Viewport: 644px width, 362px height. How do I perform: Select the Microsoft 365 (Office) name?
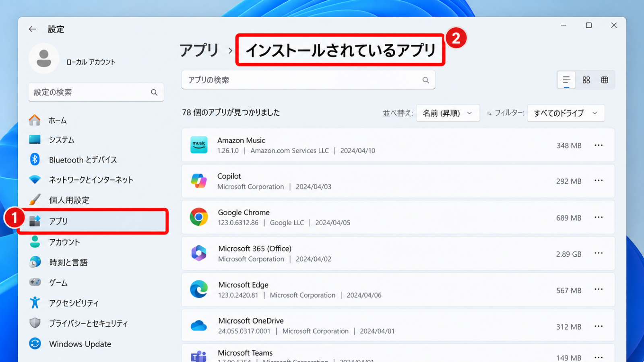[255, 249]
